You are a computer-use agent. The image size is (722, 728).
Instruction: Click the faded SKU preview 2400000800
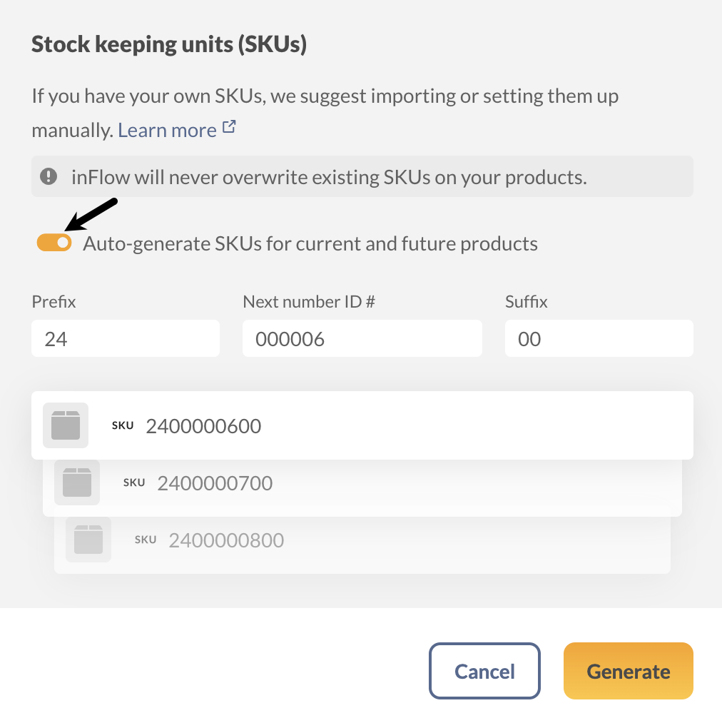click(225, 540)
